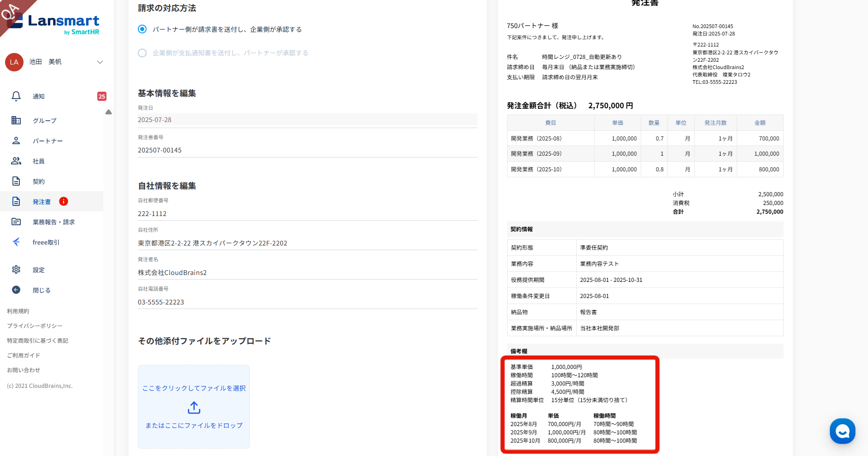Screen dimensions: 868x456
Task: Click the Lansmart logo
Action: [53, 24]
